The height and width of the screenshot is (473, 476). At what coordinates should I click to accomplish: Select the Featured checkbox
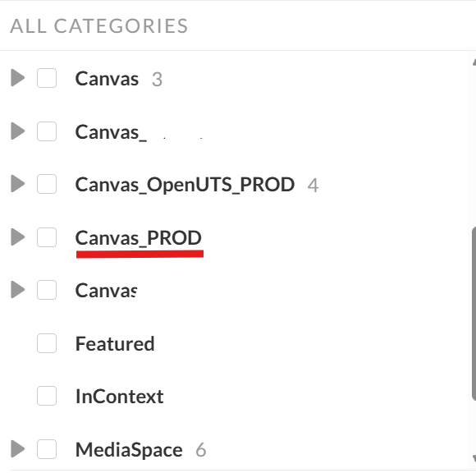[x=47, y=343]
